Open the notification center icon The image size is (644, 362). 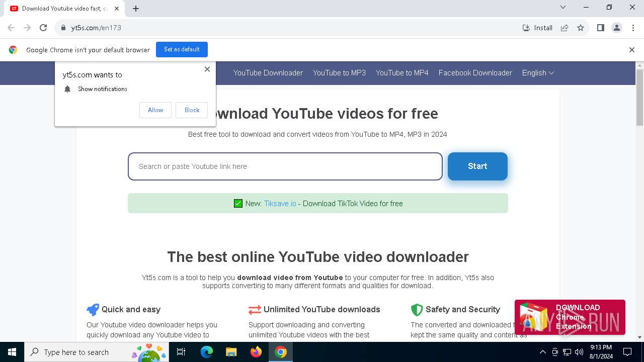point(627,352)
